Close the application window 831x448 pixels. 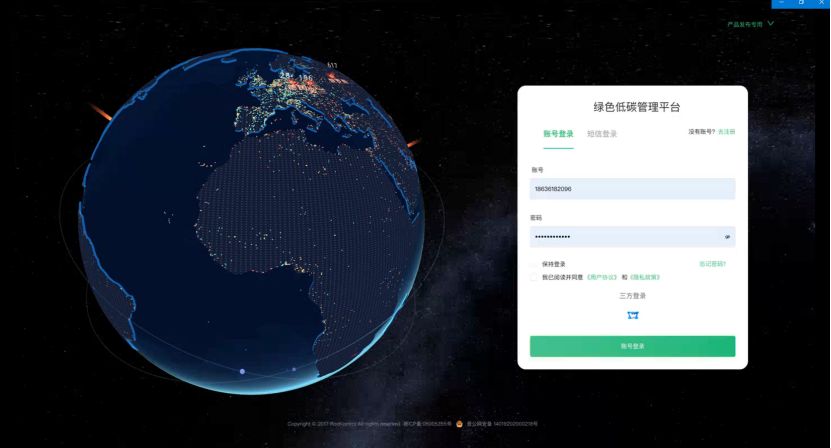821,3
